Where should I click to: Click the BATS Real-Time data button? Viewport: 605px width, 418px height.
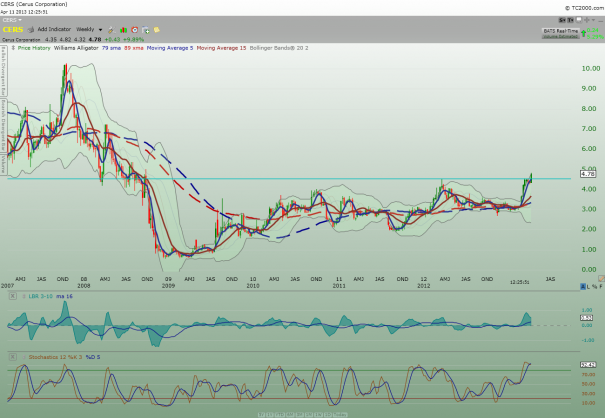click(x=561, y=31)
